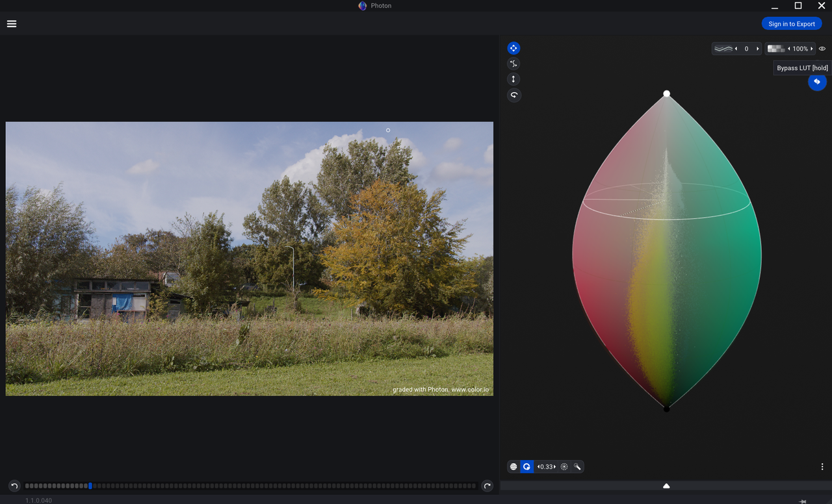
Task: Select the curved path tool icon
Action: click(513, 64)
